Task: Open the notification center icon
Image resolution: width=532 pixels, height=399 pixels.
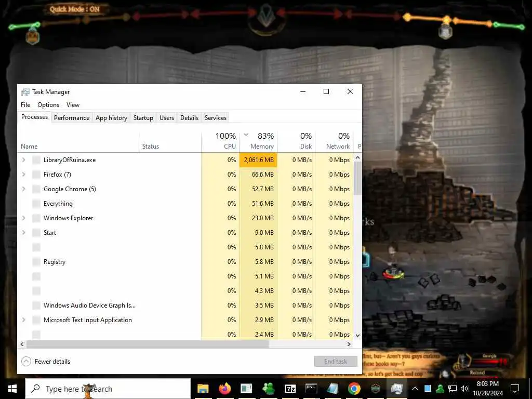Action: pyautogui.click(x=515, y=389)
